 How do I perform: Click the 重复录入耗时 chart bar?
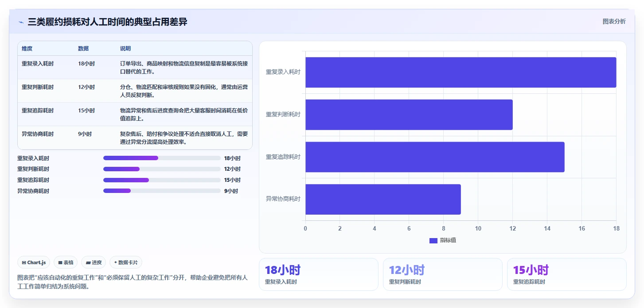461,72
